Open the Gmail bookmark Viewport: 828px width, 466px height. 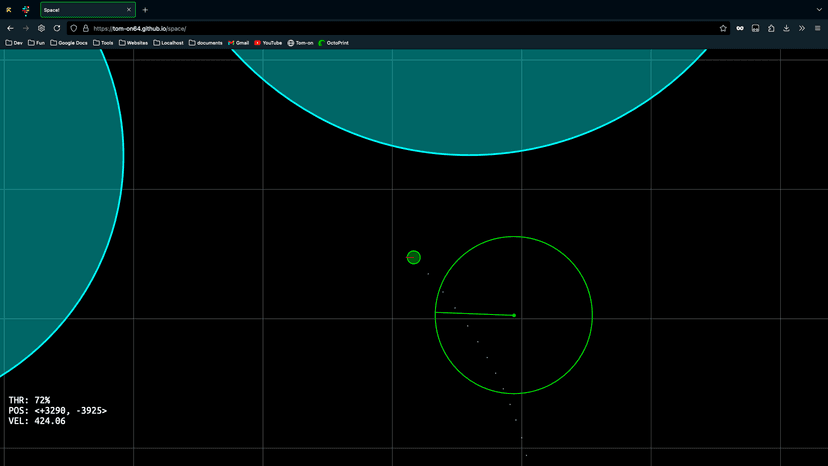pos(239,43)
